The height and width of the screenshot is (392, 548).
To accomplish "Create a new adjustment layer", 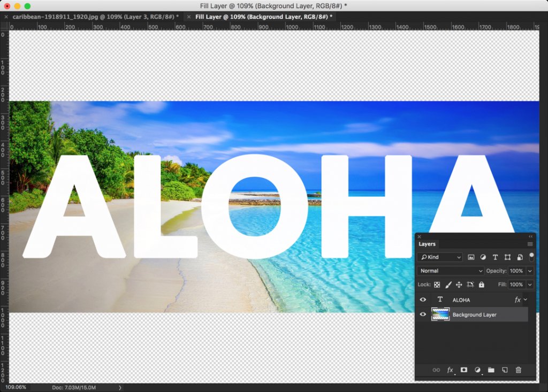I will tap(478, 370).
